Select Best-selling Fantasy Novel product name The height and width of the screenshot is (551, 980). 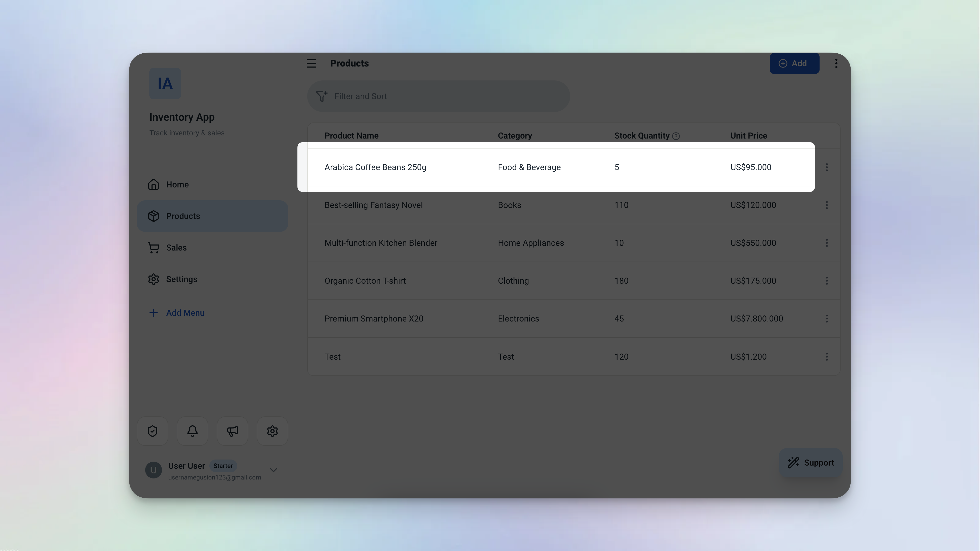pyautogui.click(x=373, y=205)
